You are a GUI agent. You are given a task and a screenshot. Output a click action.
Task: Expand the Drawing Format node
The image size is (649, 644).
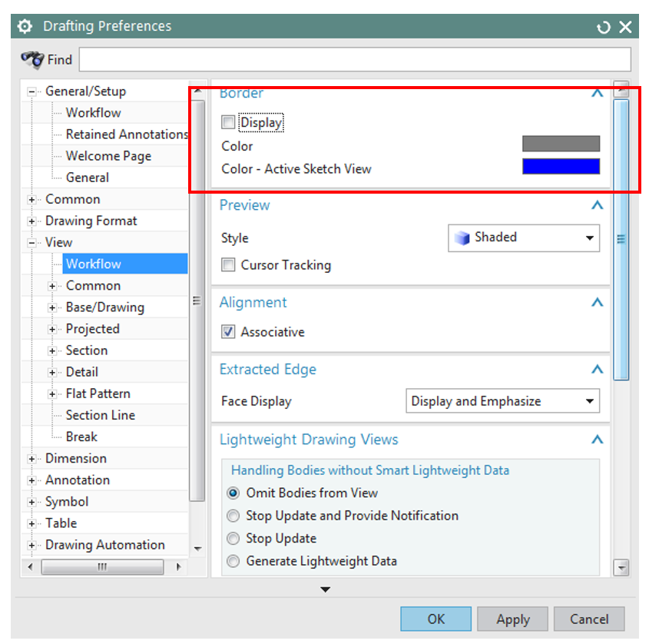(x=31, y=221)
